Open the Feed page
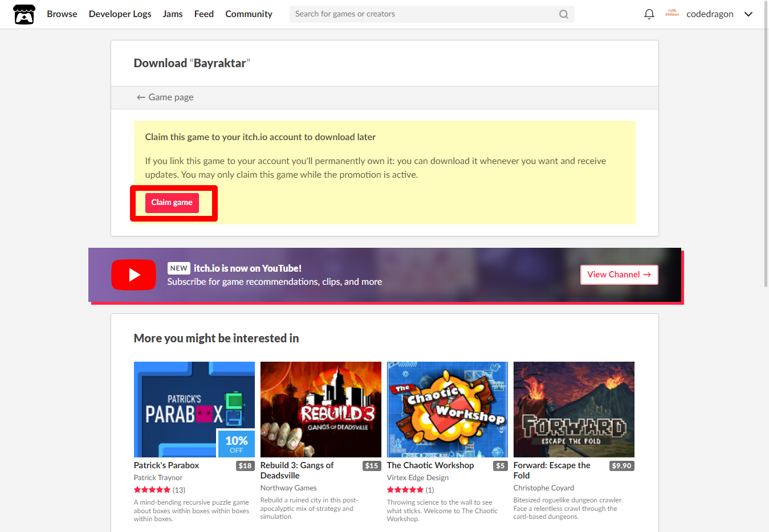 tap(204, 14)
